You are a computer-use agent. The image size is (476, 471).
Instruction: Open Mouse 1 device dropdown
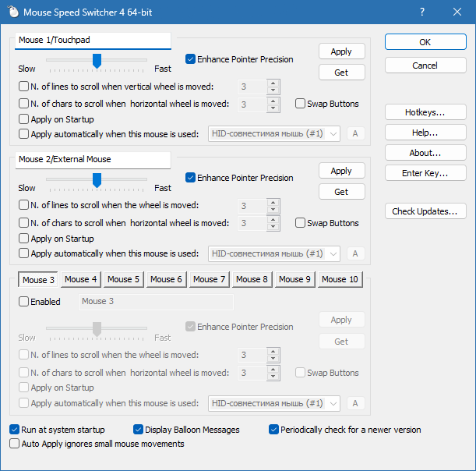tap(274, 133)
